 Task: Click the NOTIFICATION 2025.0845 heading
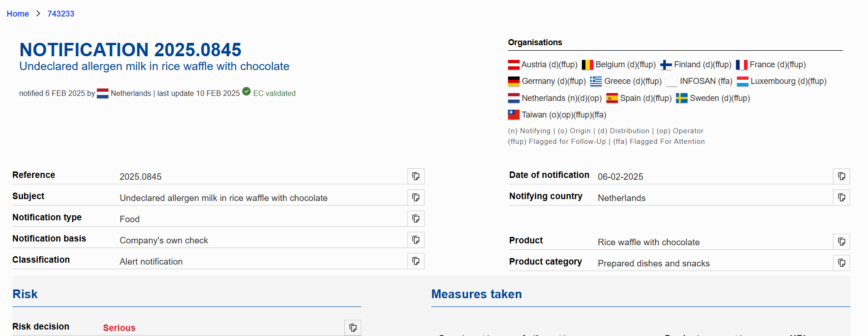point(130,50)
